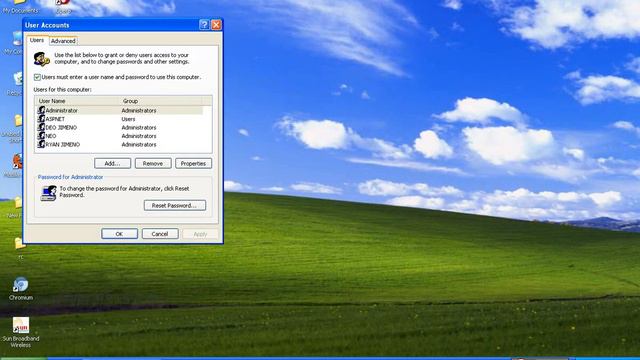Click the help question mark button
The width and height of the screenshot is (640, 360).
(x=204, y=25)
